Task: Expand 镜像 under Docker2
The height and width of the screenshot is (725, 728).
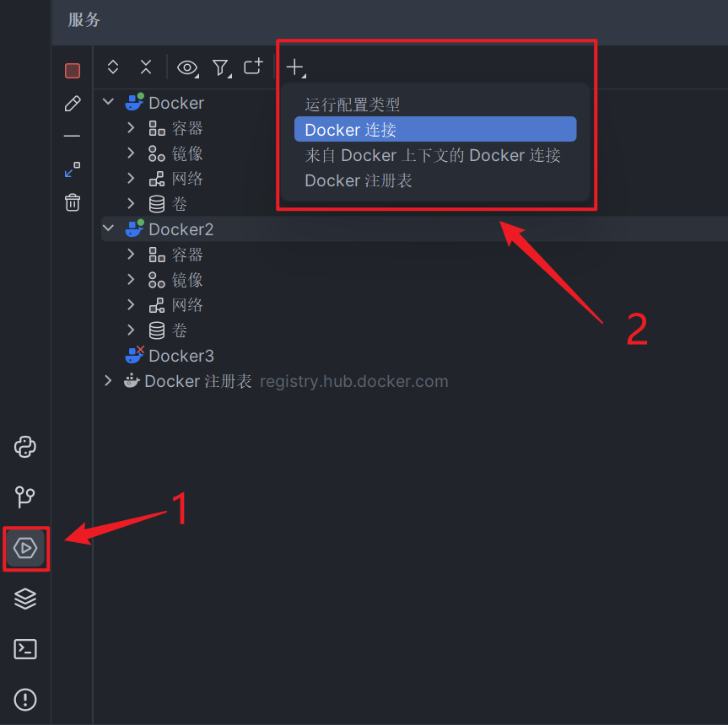Action: (131, 279)
